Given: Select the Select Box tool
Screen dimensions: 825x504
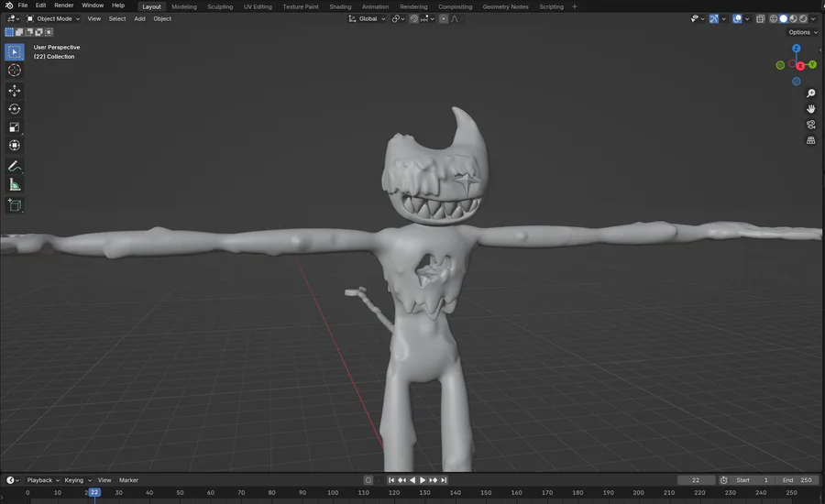Looking at the screenshot, I should [15, 52].
